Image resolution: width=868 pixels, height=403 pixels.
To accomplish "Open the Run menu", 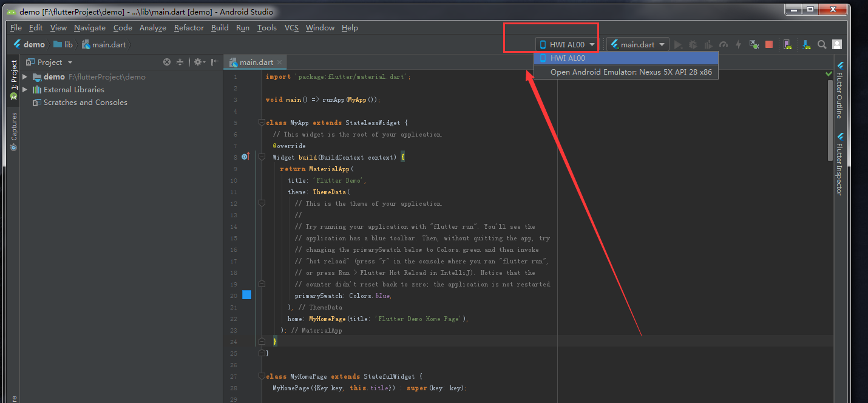I will coord(243,27).
